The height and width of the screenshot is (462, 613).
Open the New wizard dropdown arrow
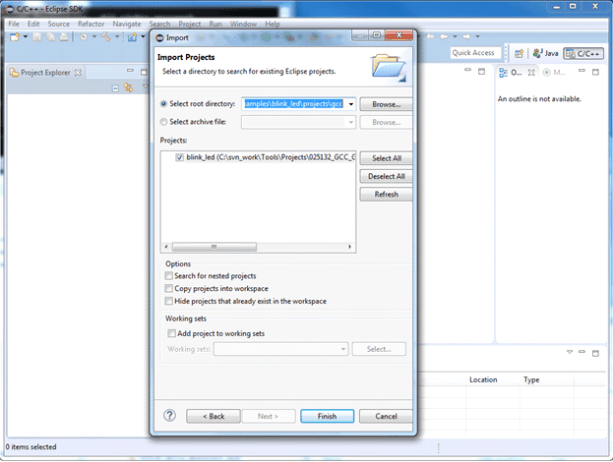(x=25, y=36)
